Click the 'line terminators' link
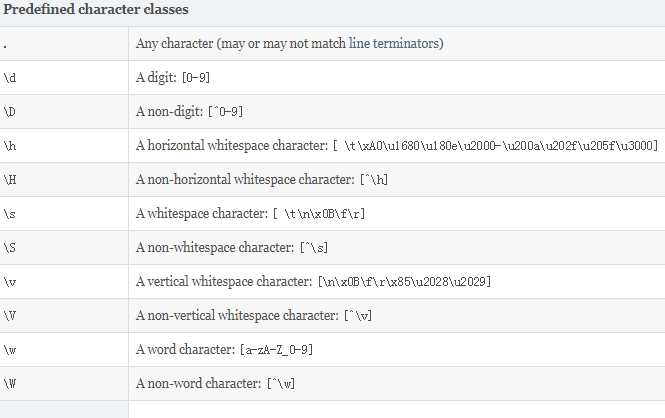This screenshot has height=418, width=665. 396,44
